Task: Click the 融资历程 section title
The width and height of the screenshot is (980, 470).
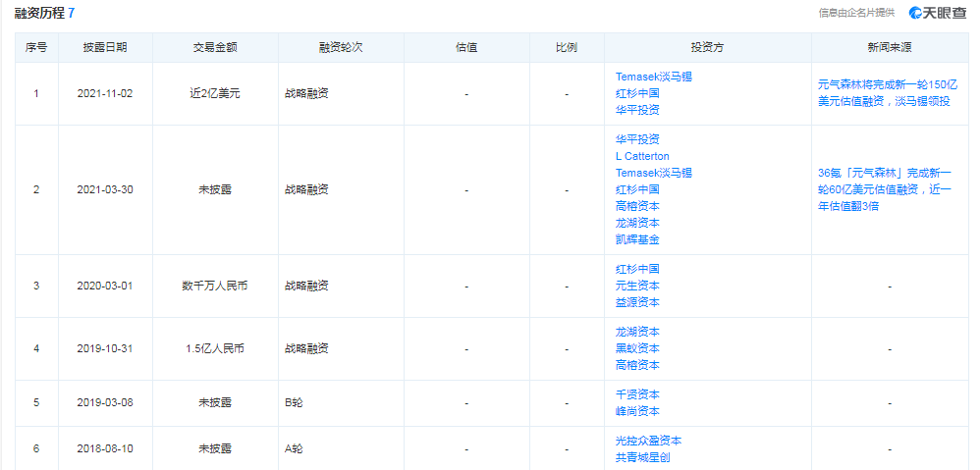Action: pyautogui.click(x=40, y=13)
